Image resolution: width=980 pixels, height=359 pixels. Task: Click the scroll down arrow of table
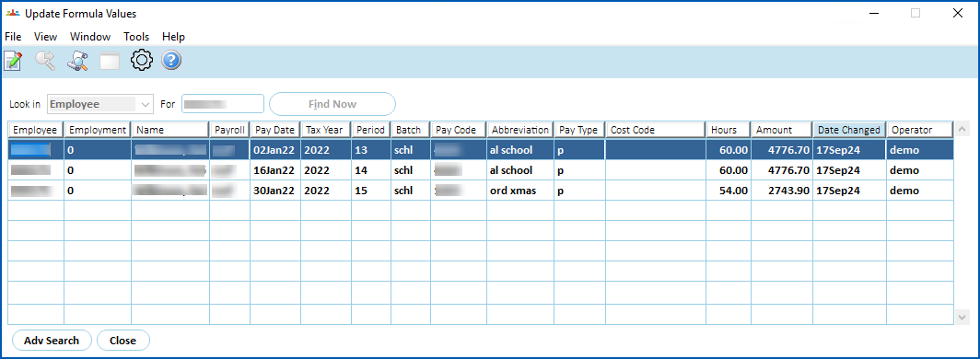(962, 318)
